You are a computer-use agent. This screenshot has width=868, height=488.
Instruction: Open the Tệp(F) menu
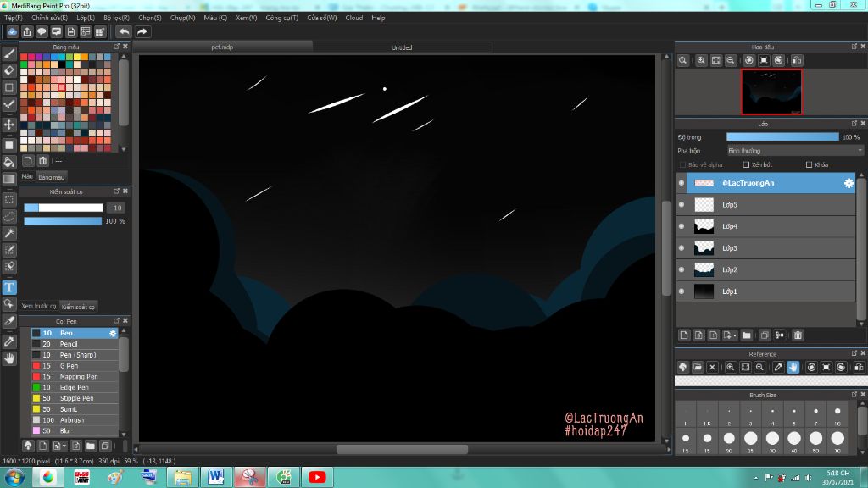point(14,18)
